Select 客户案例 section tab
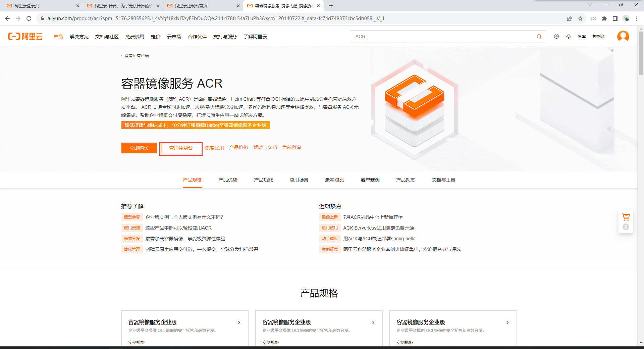 (370, 180)
